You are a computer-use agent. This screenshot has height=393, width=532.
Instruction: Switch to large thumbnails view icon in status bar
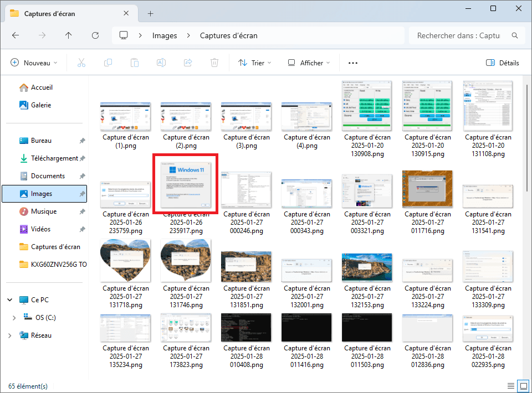pos(524,386)
